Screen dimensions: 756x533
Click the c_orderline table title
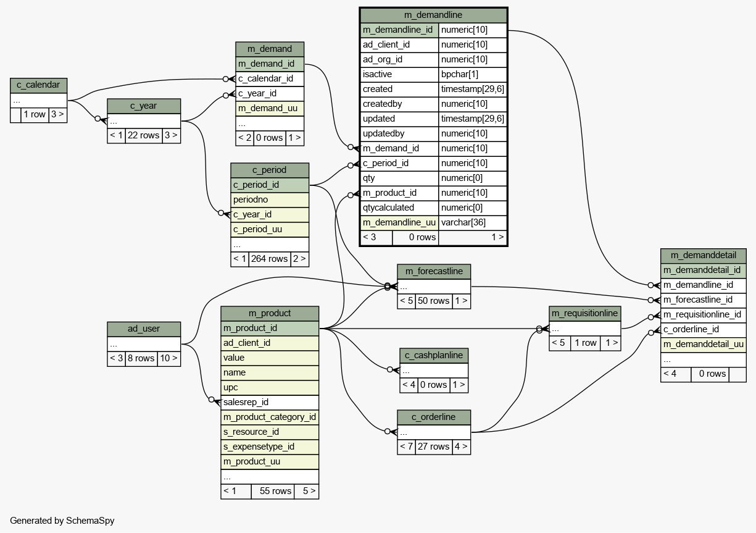point(434,418)
